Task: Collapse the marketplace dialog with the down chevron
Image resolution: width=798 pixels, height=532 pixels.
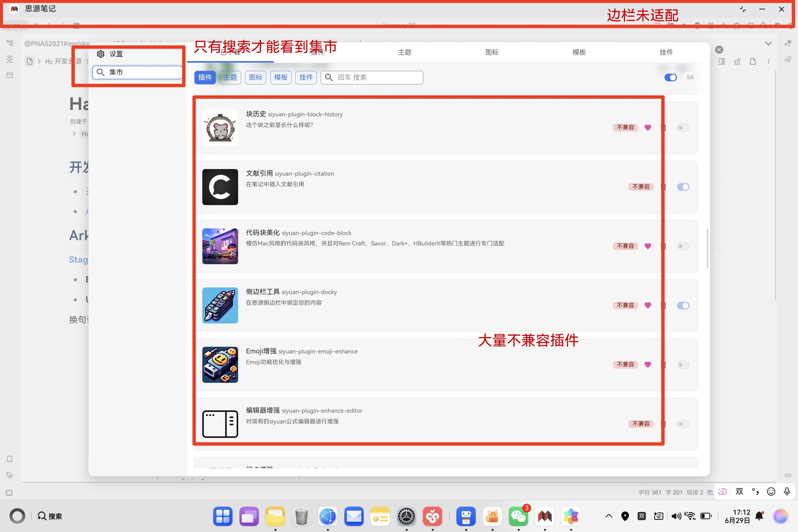Action: [x=769, y=43]
